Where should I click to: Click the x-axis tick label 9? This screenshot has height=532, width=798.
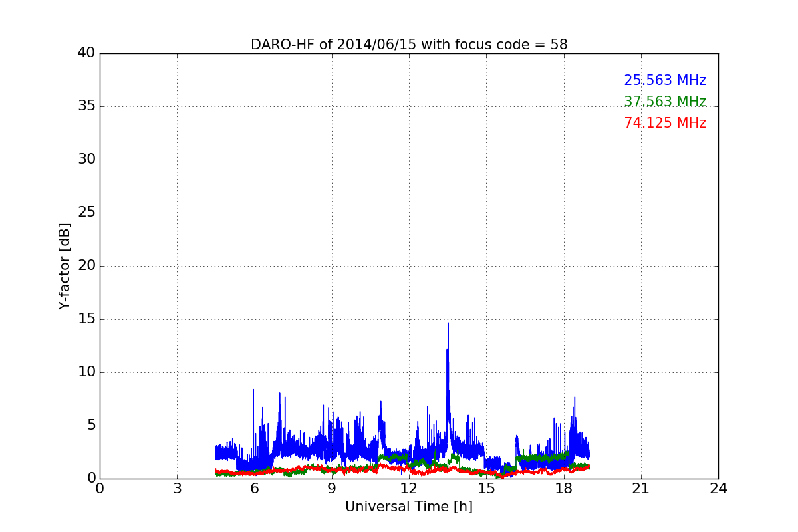pos(332,489)
